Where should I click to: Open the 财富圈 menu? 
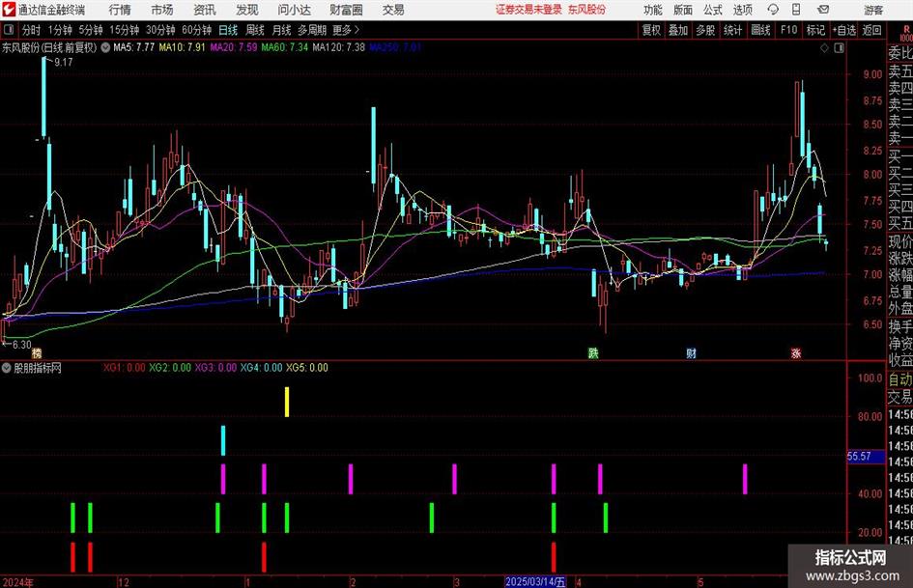(x=346, y=10)
